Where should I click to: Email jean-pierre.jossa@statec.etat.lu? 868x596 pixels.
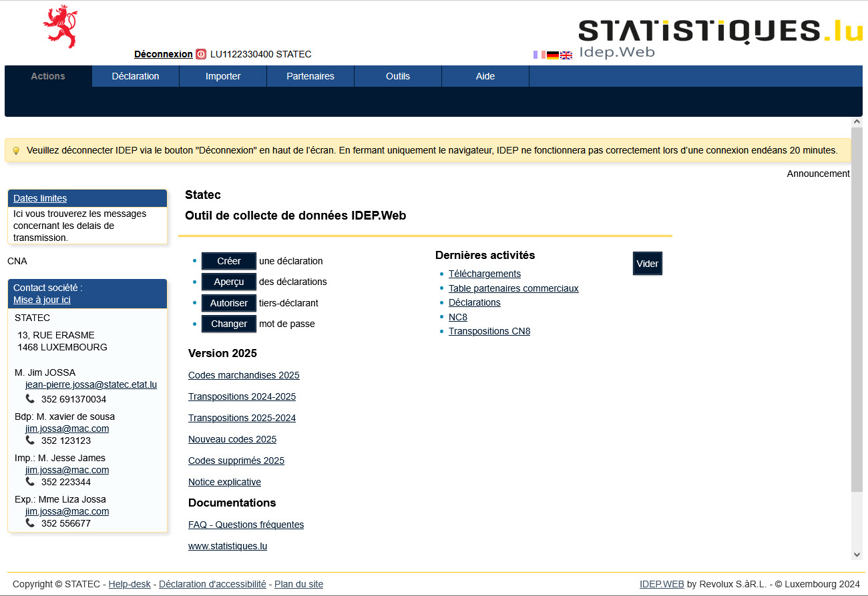(91, 384)
